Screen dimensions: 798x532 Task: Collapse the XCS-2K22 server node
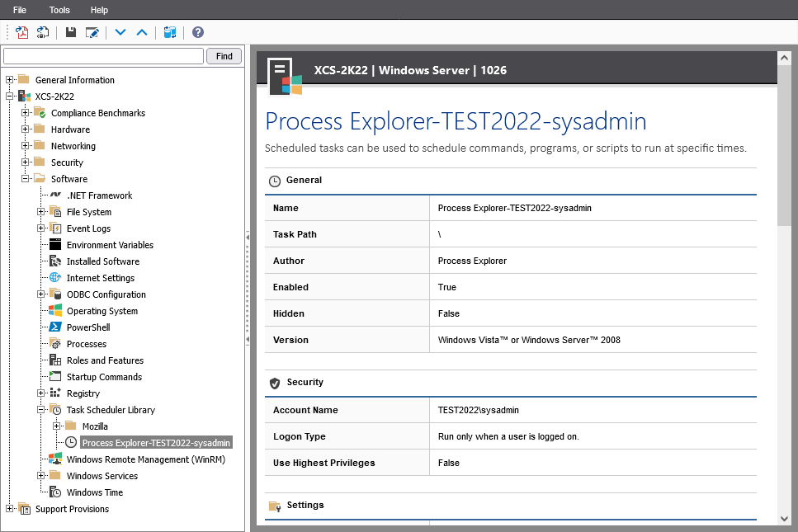pos(9,97)
